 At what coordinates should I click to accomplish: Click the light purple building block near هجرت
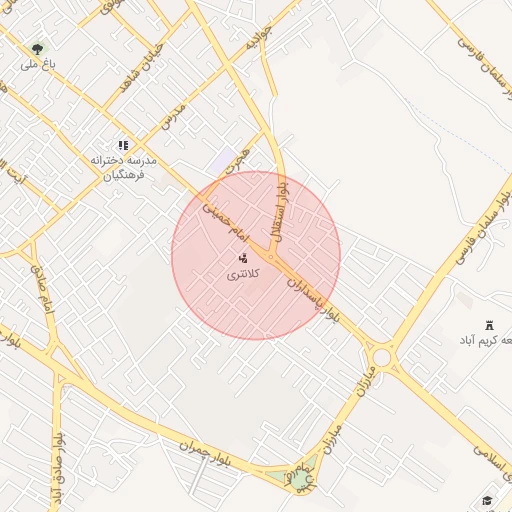(x=224, y=161)
